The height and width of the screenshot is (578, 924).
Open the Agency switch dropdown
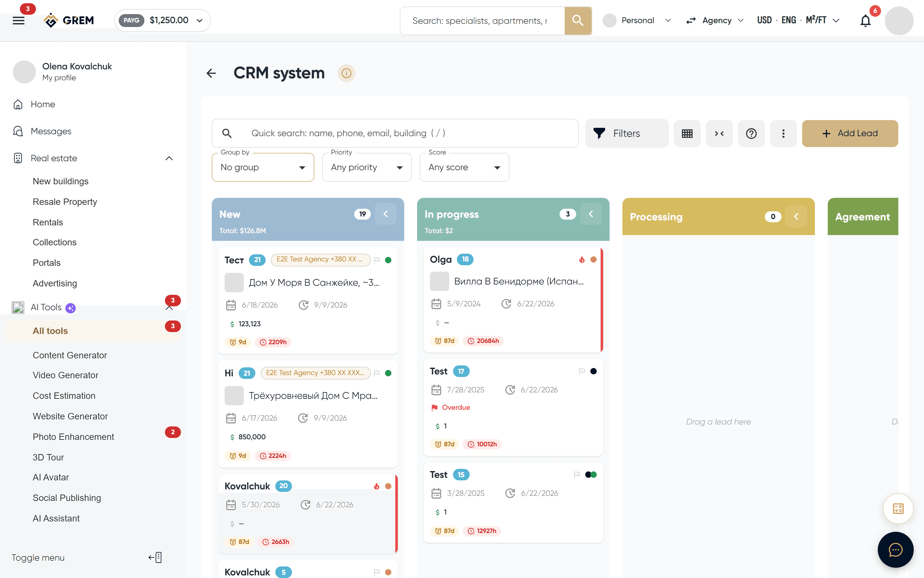tap(715, 20)
